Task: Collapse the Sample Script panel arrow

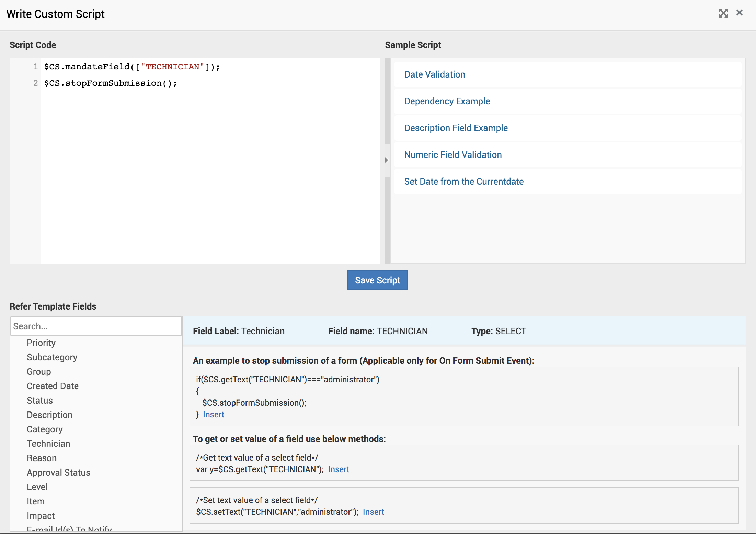Action: coord(387,160)
